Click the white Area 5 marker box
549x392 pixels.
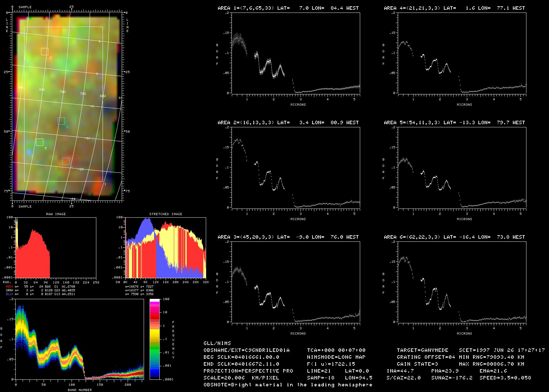pos(40,142)
